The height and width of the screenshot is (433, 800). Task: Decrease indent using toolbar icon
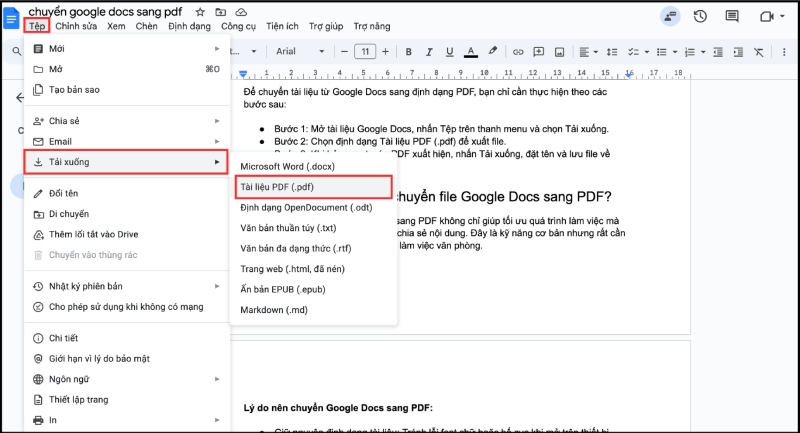pyautogui.click(x=718, y=52)
